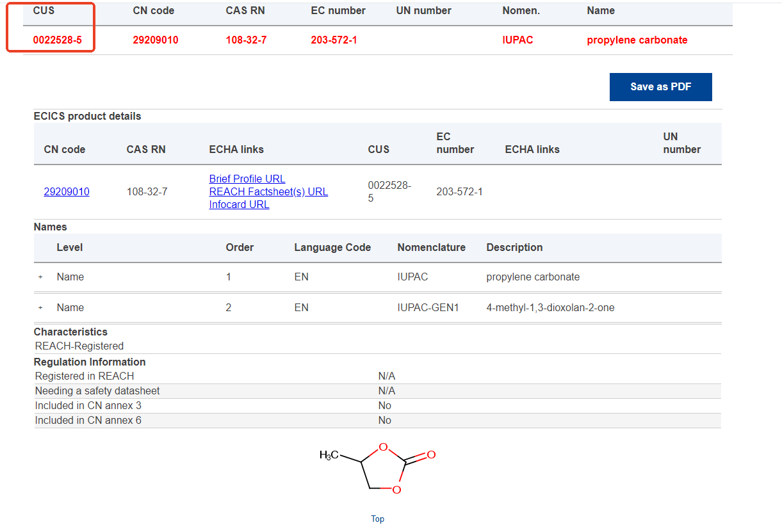Click the Description column header
The image size is (782, 532).
tap(514, 248)
